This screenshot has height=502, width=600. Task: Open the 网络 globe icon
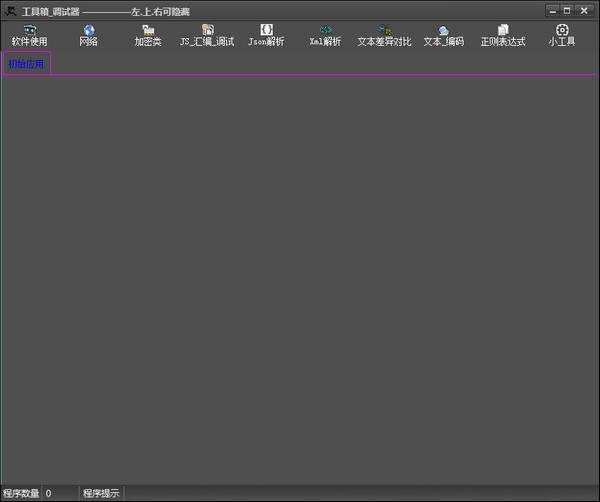click(89, 31)
